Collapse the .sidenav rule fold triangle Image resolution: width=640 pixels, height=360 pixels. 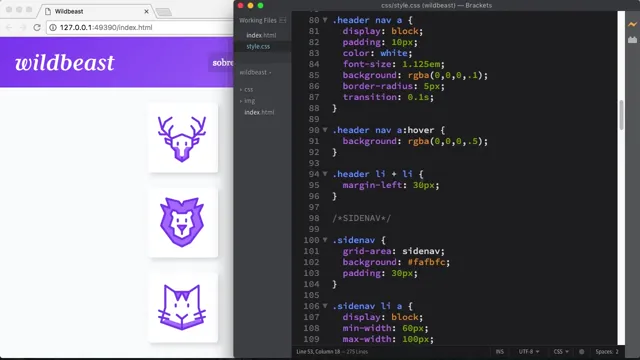tap(325, 240)
